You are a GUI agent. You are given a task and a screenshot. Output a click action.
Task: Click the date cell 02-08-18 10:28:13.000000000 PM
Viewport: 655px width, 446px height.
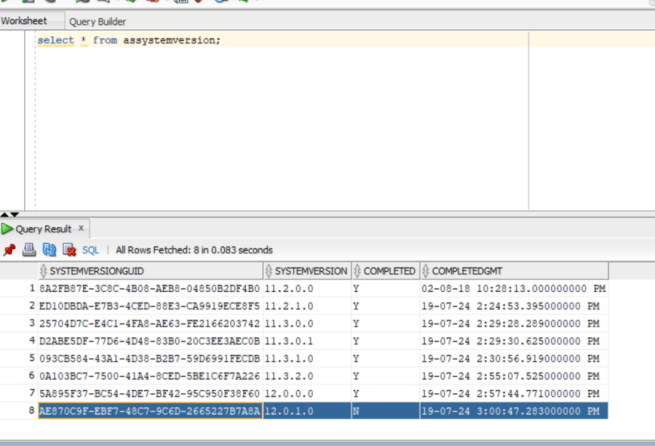click(x=514, y=289)
